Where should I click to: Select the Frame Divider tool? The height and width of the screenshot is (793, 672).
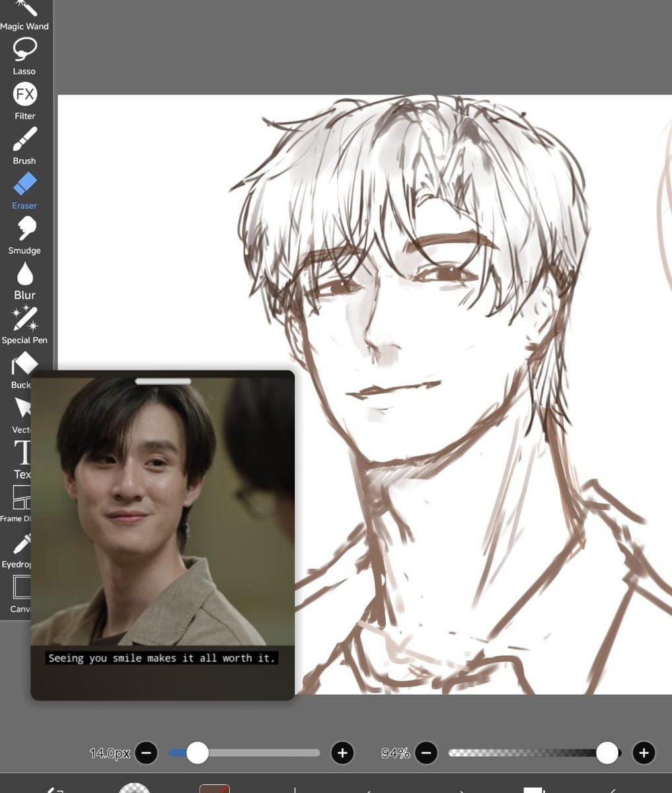pyautogui.click(x=16, y=504)
